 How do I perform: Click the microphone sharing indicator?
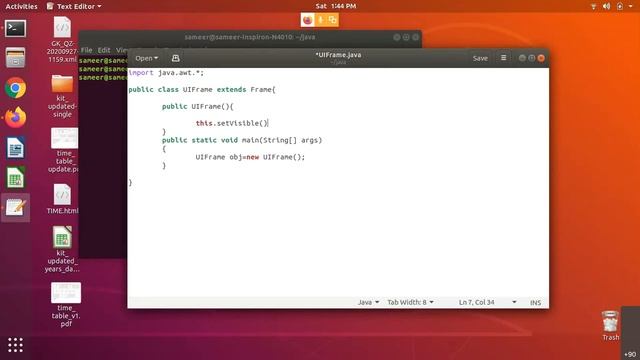click(321, 20)
